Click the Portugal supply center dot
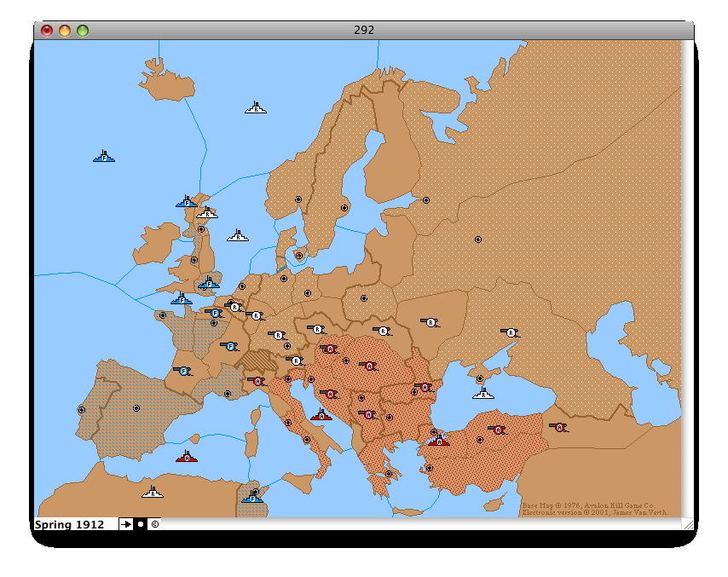728x577 pixels. pyautogui.click(x=82, y=410)
